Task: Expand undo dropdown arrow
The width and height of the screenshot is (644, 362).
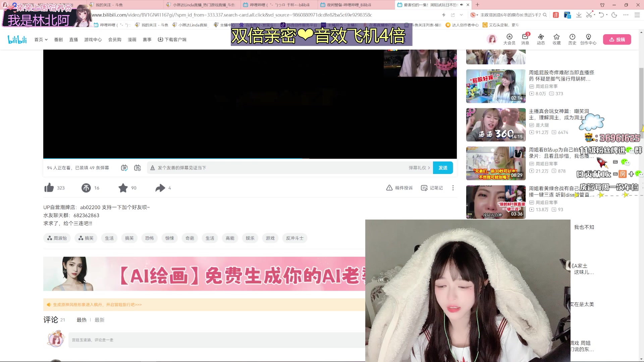Action: [607, 15]
